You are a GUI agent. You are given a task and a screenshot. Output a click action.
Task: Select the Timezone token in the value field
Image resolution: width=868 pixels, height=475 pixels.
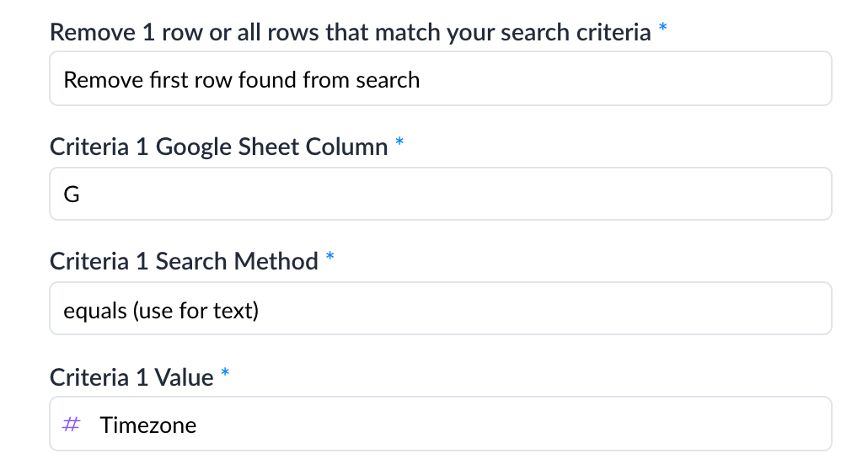tap(147, 425)
